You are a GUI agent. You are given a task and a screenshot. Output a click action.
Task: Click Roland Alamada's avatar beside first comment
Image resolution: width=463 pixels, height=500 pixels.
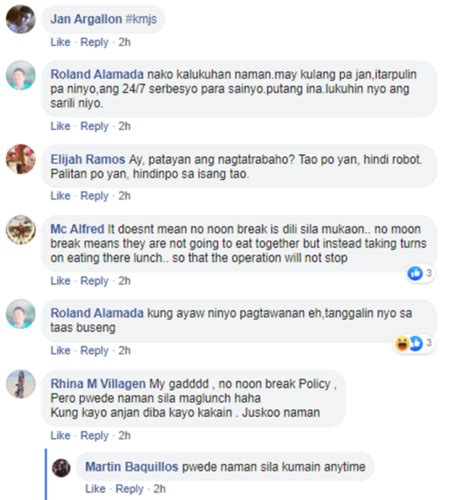click(x=21, y=75)
